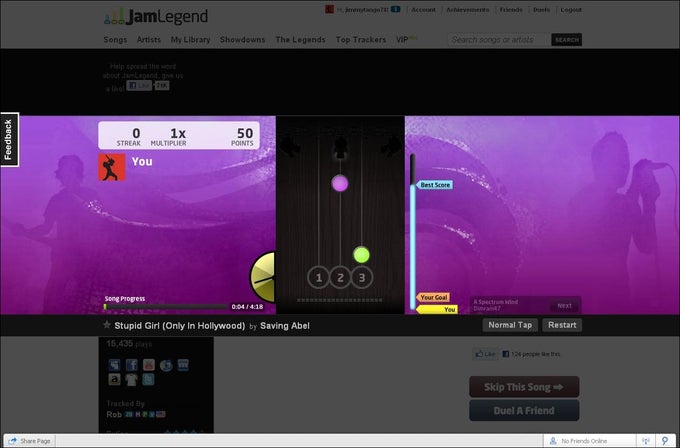Open the Songs menu
Viewport: 680px width, 448px height.
115,39
